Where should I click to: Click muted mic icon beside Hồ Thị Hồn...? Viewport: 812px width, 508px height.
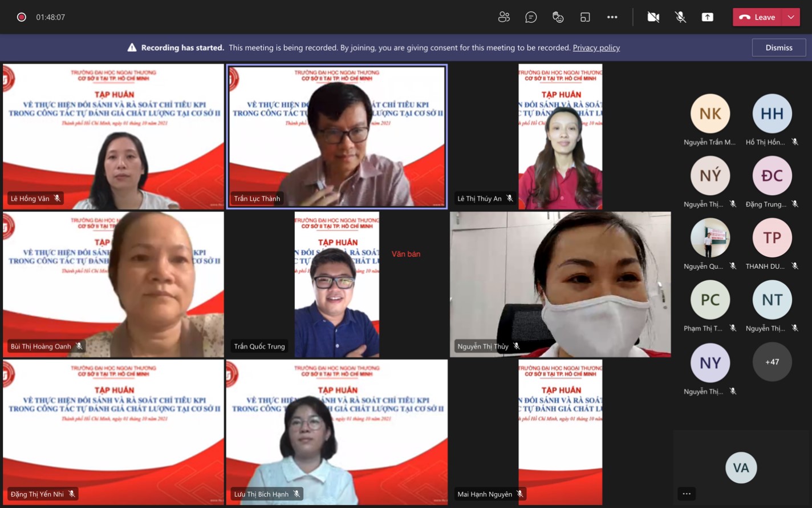click(795, 142)
